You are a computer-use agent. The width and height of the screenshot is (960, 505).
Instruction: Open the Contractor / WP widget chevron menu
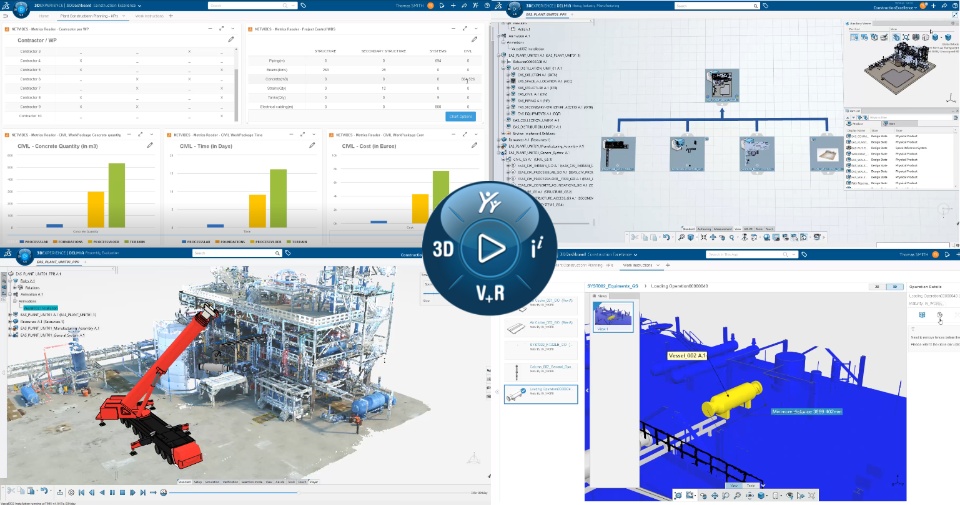click(x=233, y=29)
